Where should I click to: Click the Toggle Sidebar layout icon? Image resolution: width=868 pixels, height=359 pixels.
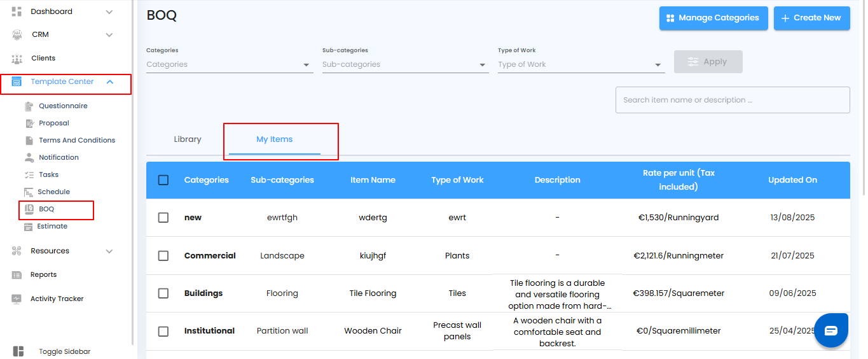[18, 351]
